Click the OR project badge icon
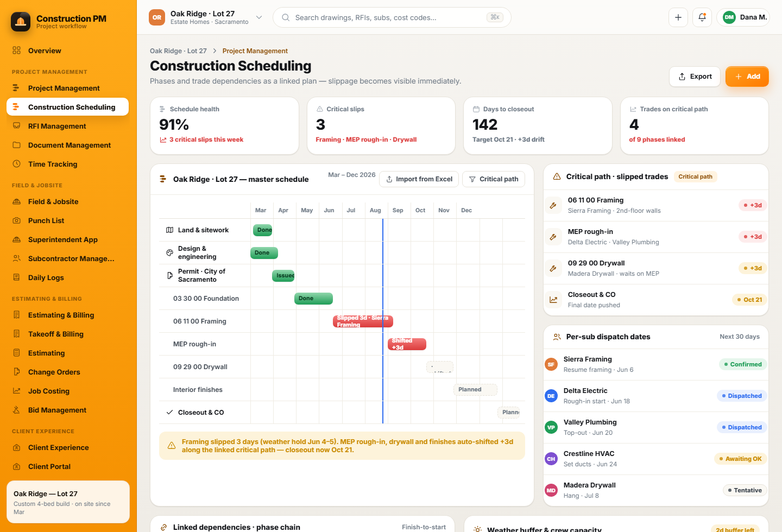The width and height of the screenshot is (782, 532). pos(157,17)
